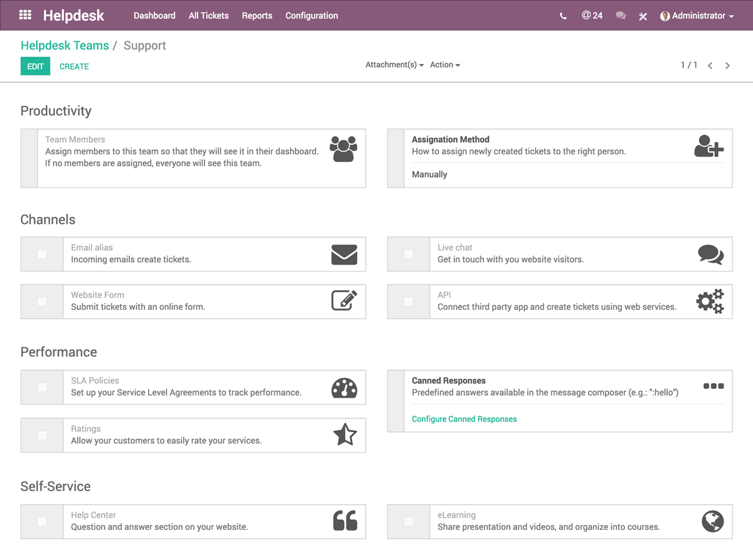Expand the Attachment(s) dropdown

point(394,65)
